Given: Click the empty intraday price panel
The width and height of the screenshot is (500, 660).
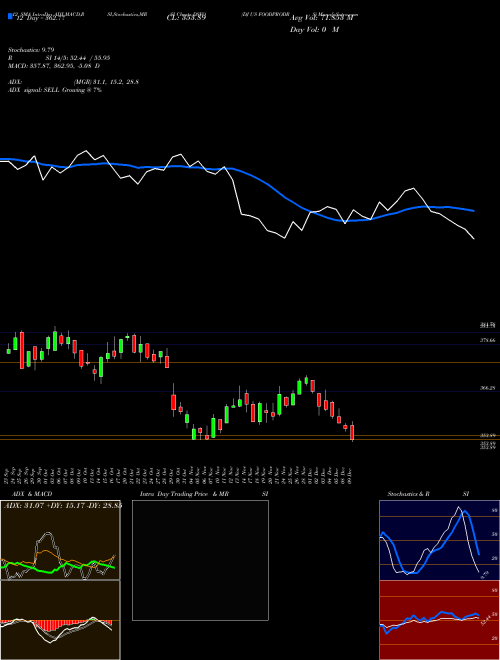Looking at the screenshot, I should [200, 560].
